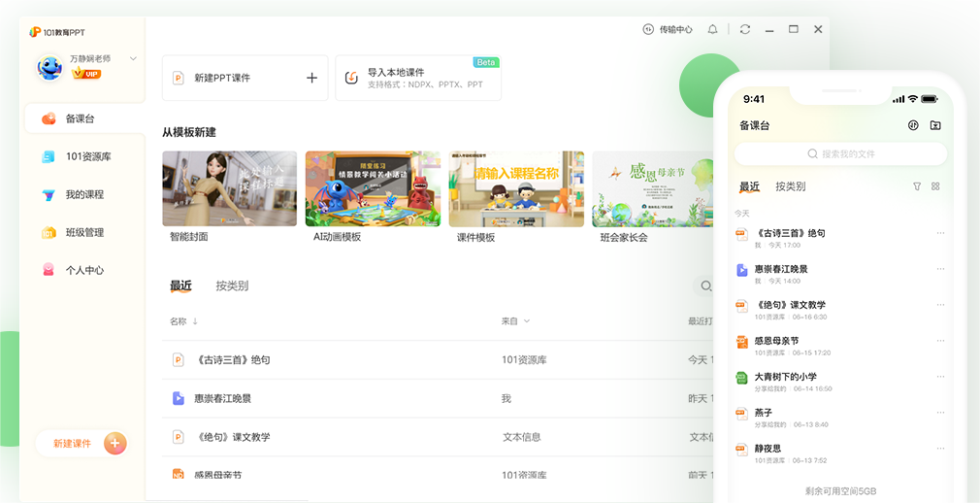Select 按类别 tab on the phone

791,186
